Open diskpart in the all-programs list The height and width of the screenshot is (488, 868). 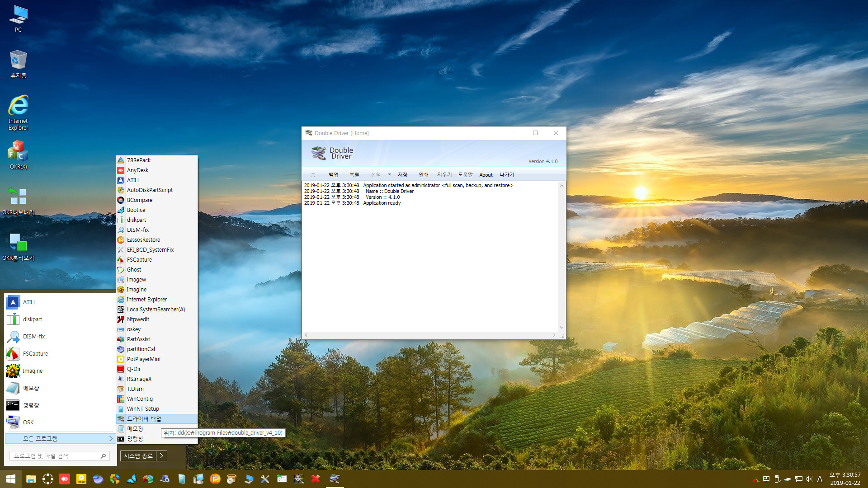pyautogui.click(x=157, y=220)
